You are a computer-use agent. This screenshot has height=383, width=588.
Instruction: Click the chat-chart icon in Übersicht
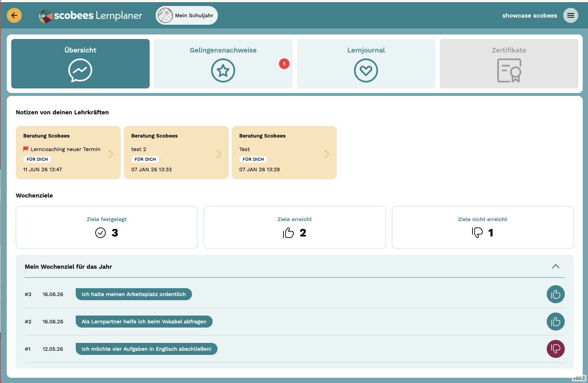80,70
